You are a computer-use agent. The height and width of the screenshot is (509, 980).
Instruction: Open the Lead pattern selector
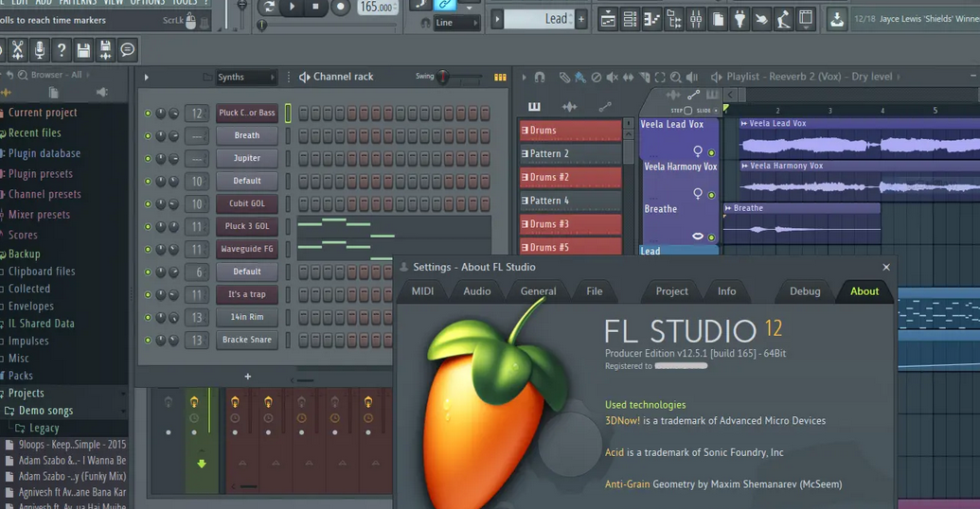[x=539, y=19]
